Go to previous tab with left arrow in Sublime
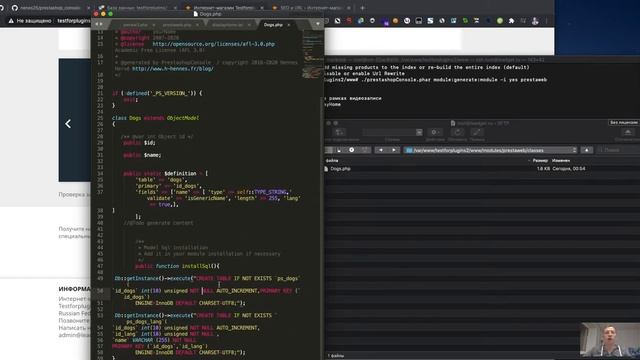The image size is (640, 360). tap(97, 24)
